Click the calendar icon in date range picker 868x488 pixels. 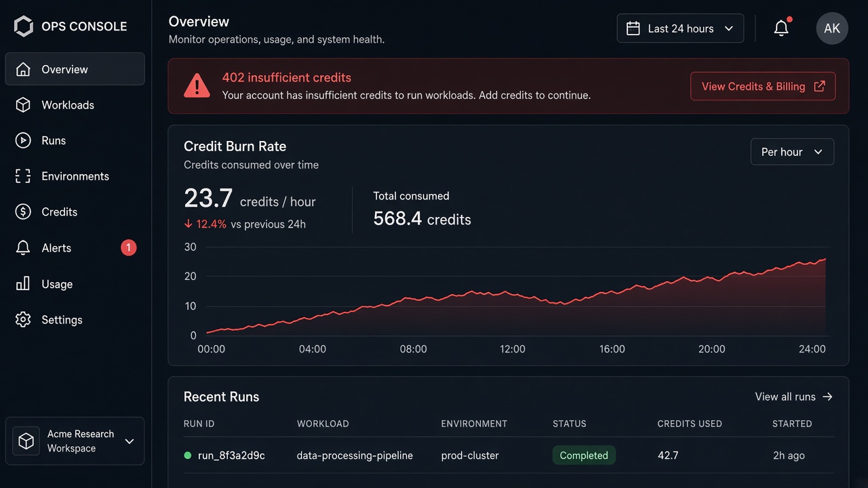point(633,28)
